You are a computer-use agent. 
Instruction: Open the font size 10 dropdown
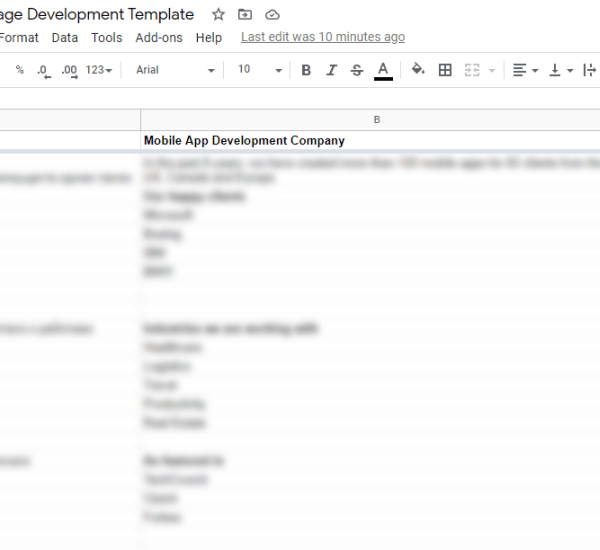tap(259, 70)
